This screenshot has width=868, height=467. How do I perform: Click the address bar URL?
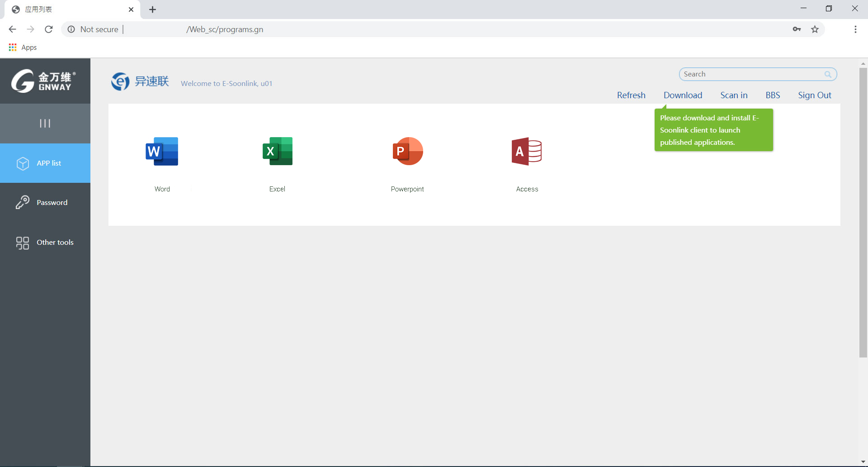tap(225, 29)
